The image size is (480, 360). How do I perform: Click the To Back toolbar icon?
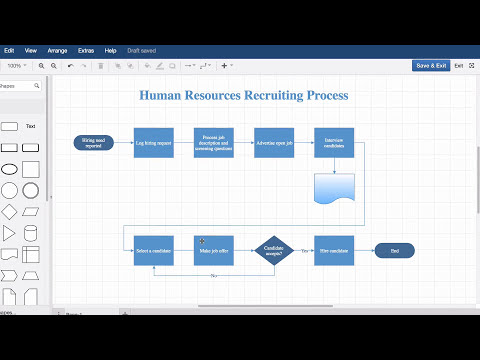click(x=130, y=66)
